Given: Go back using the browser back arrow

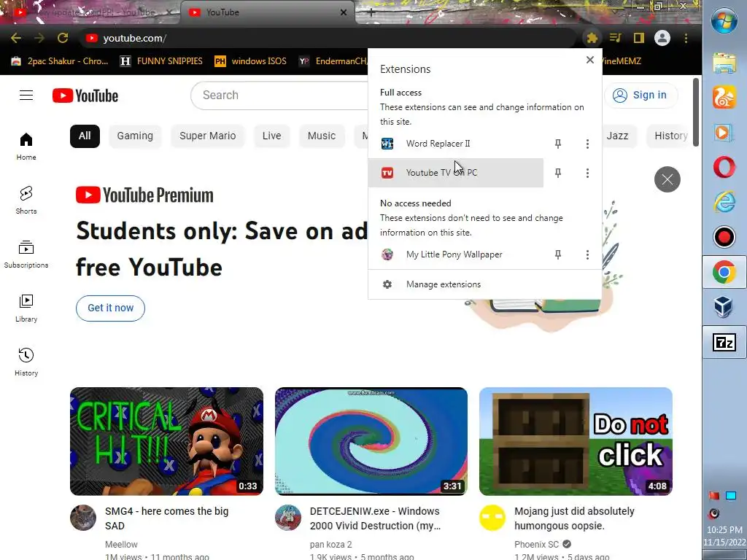Looking at the screenshot, I should [16, 38].
